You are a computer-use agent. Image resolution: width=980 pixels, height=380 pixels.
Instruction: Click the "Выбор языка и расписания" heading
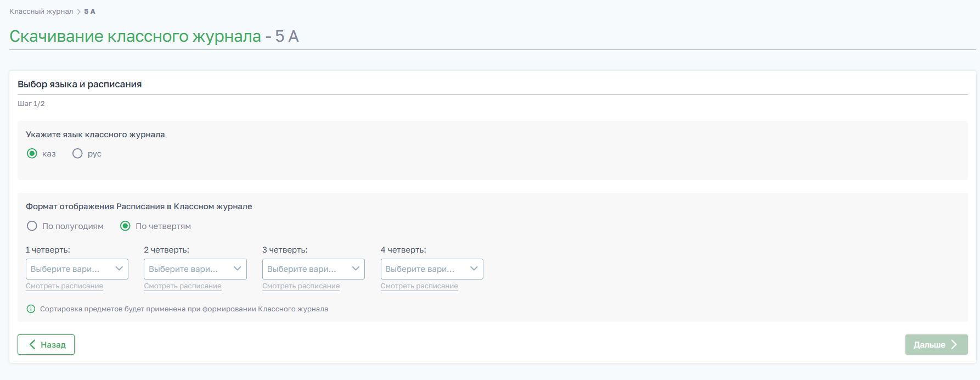point(80,85)
